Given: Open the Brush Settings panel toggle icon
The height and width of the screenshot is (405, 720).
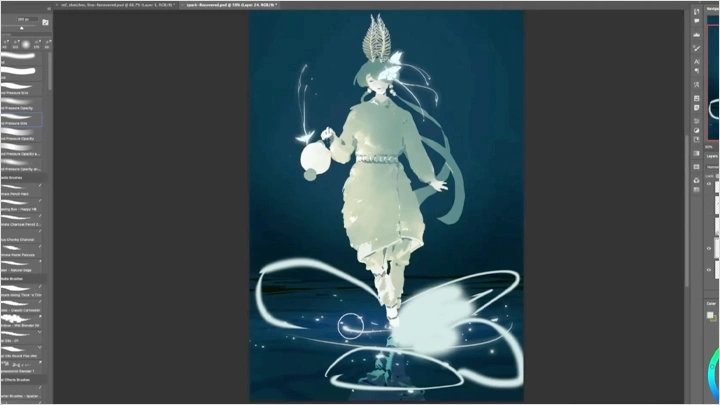Looking at the screenshot, I should click(45, 21).
